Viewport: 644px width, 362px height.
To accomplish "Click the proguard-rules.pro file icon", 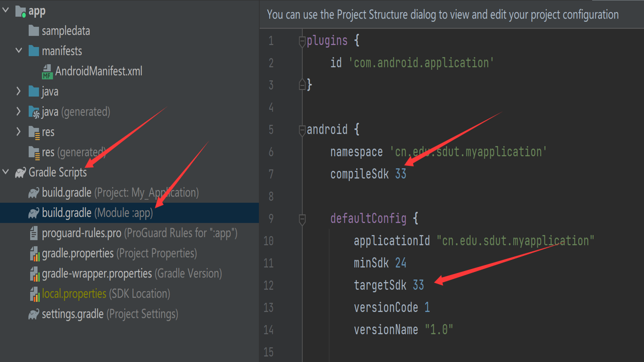I will pos(34,233).
